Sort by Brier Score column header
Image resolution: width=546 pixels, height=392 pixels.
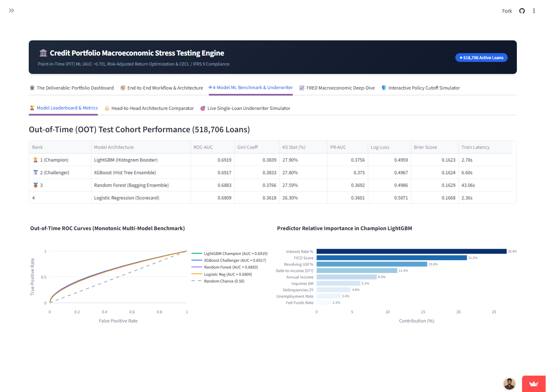click(x=435, y=147)
